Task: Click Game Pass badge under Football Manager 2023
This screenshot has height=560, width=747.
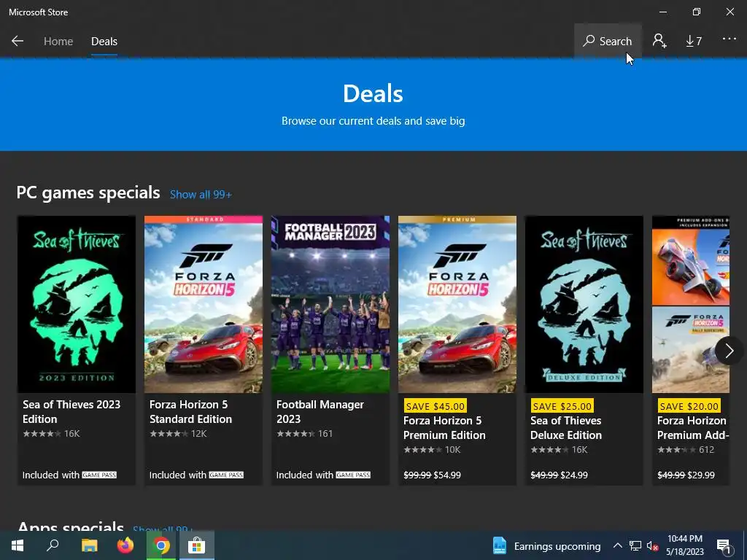Action: click(353, 475)
